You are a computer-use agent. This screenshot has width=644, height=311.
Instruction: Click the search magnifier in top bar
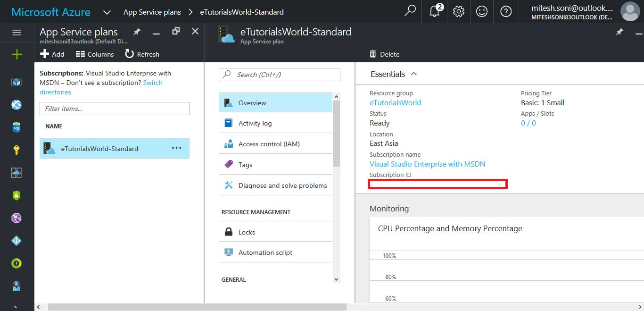tap(410, 11)
